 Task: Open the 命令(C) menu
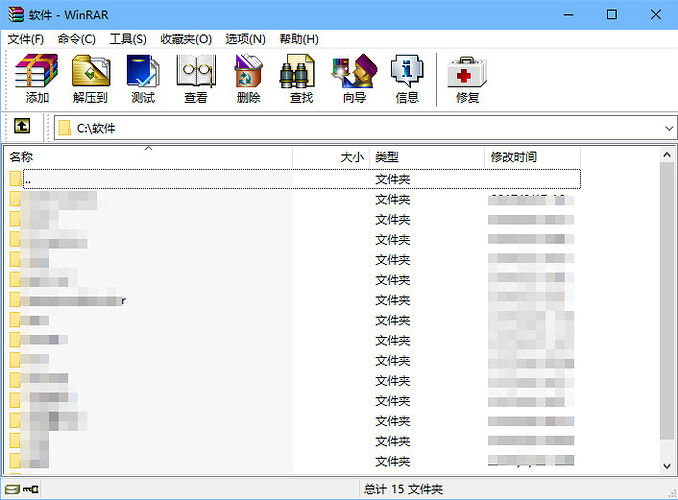[x=77, y=39]
